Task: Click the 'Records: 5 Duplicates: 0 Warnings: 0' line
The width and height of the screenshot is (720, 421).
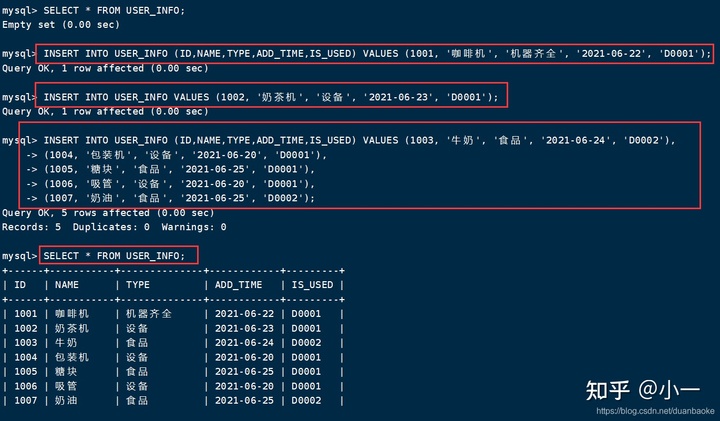Action: (x=114, y=227)
